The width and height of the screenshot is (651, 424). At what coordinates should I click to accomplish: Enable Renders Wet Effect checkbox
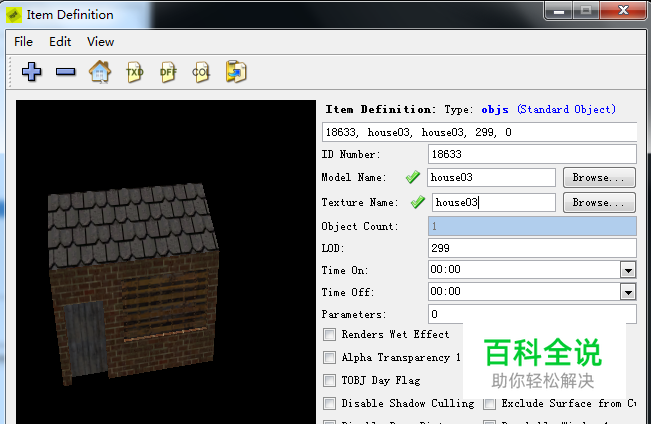pyautogui.click(x=330, y=334)
